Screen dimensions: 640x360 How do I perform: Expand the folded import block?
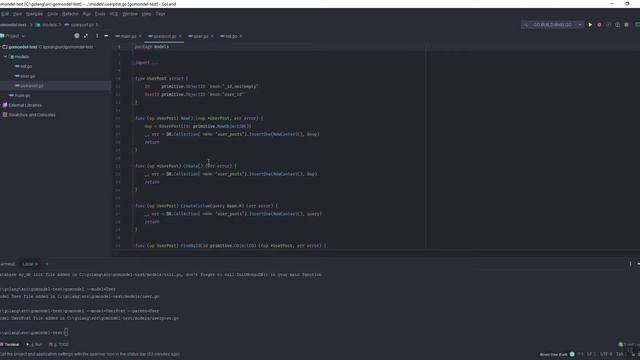pos(154,63)
